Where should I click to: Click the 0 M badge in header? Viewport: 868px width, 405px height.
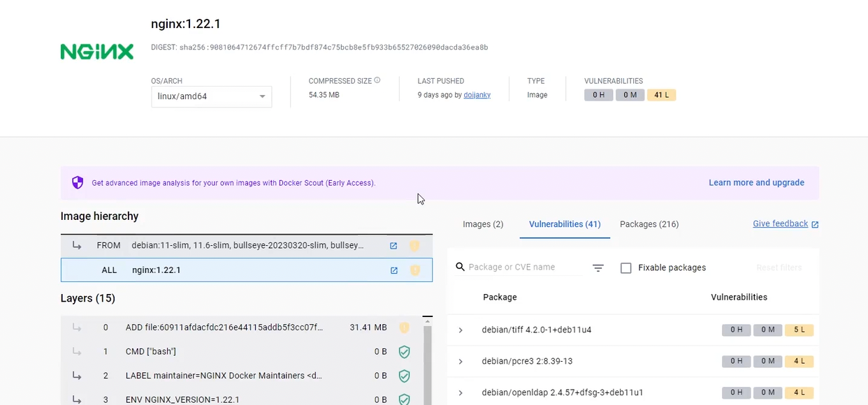pyautogui.click(x=630, y=95)
